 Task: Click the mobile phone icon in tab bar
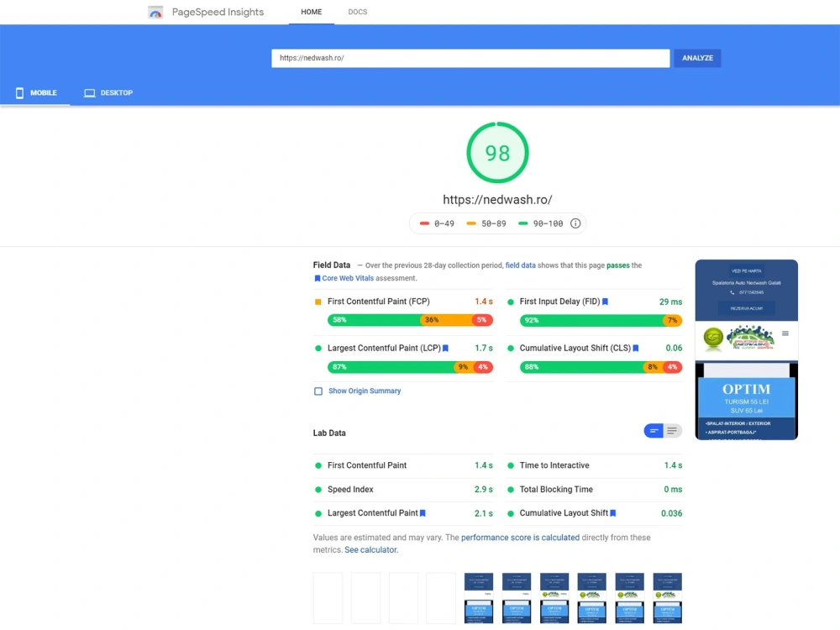pos(20,92)
